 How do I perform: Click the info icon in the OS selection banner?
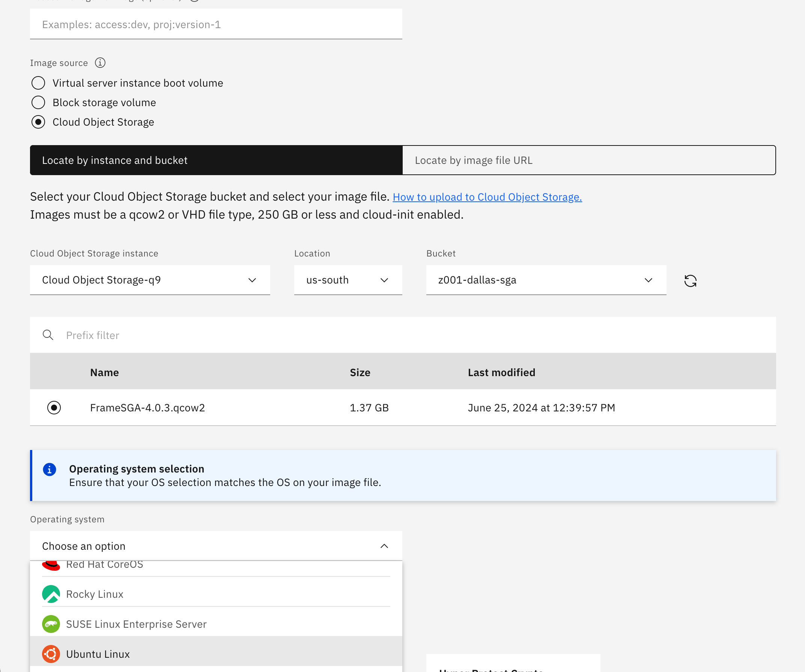click(50, 469)
